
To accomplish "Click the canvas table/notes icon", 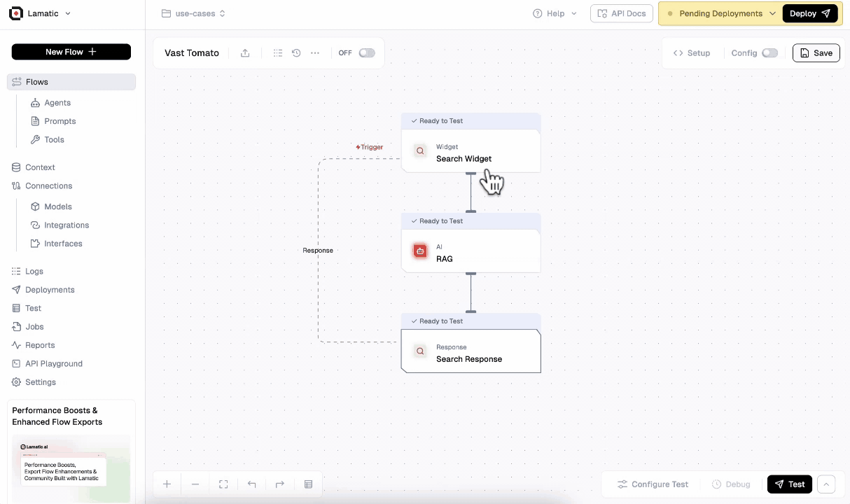I will point(308,484).
